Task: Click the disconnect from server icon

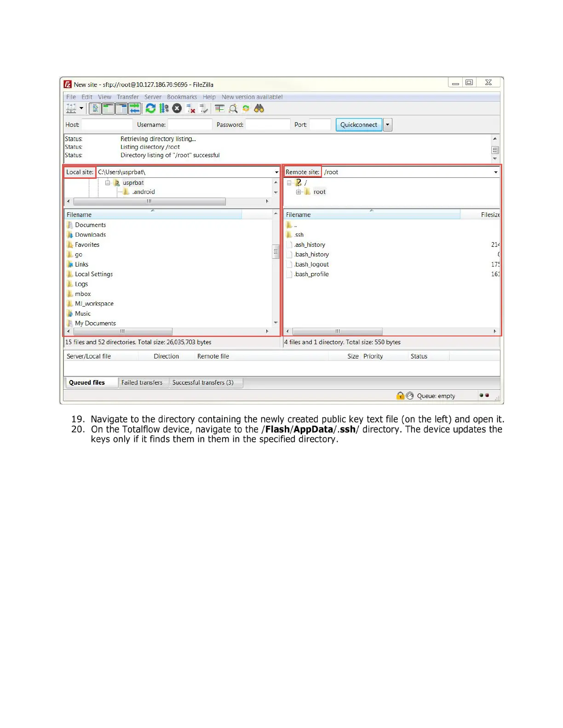Action: 190,108
